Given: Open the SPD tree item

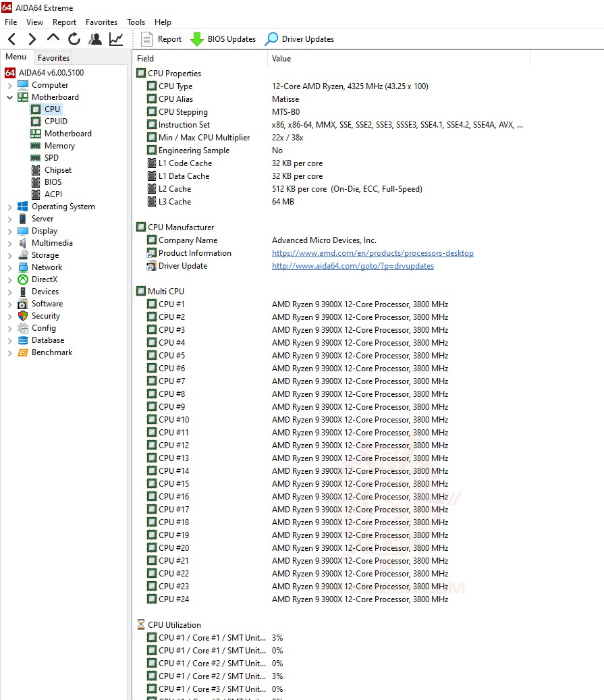Looking at the screenshot, I should click(45, 157).
